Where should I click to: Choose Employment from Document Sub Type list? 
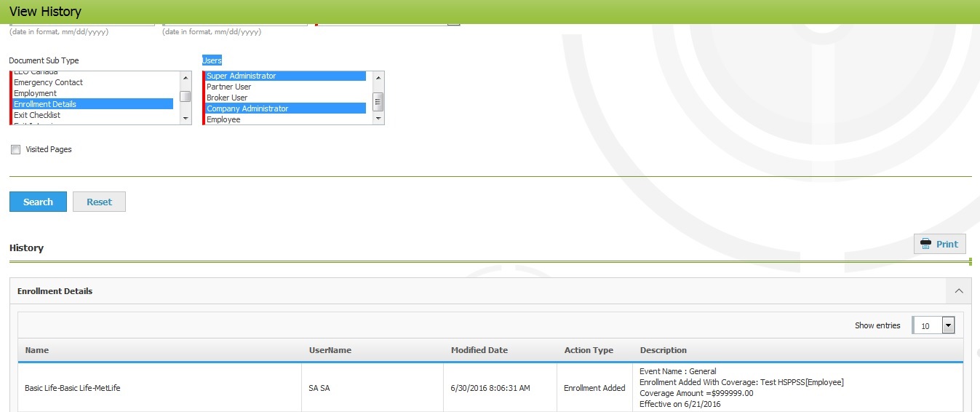pyautogui.click(x=35, y=93)
